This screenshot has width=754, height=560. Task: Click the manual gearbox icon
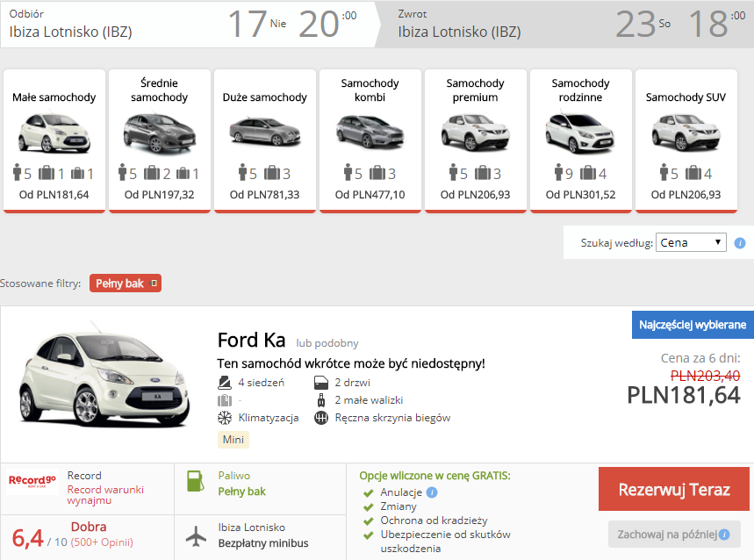click(x=321, y=418)
